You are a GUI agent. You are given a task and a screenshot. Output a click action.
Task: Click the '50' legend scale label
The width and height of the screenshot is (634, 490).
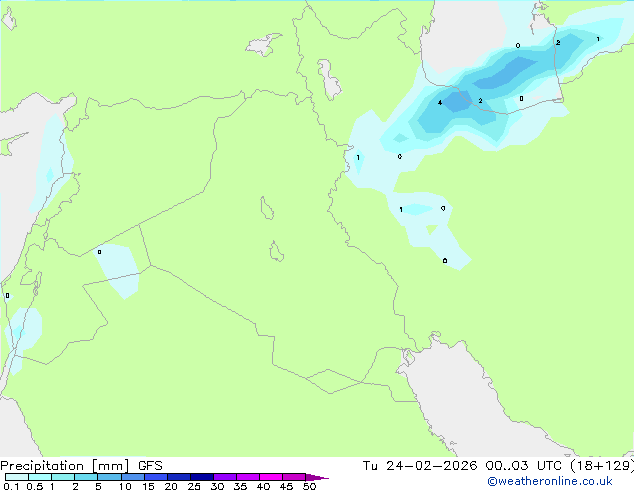pyautogui.click(x=309, y=486)
